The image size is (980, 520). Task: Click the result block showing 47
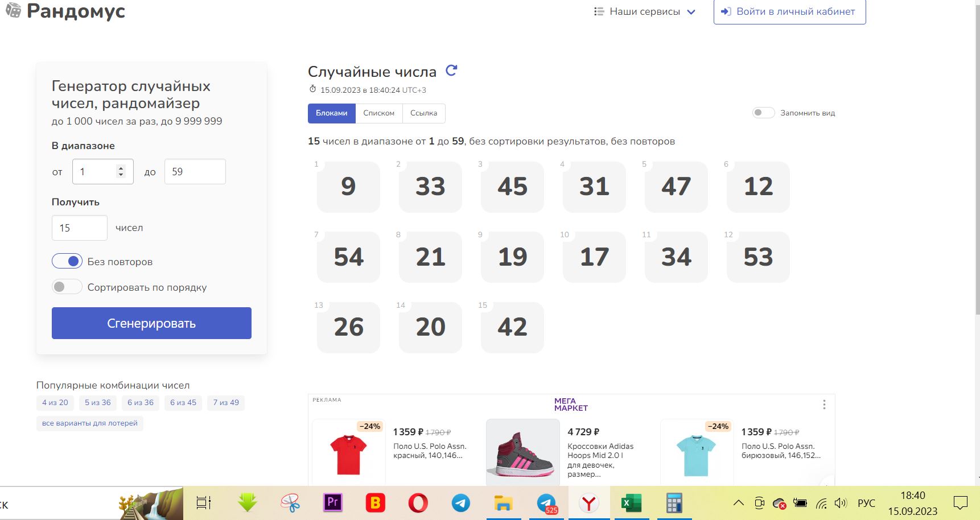pos(676,187)
